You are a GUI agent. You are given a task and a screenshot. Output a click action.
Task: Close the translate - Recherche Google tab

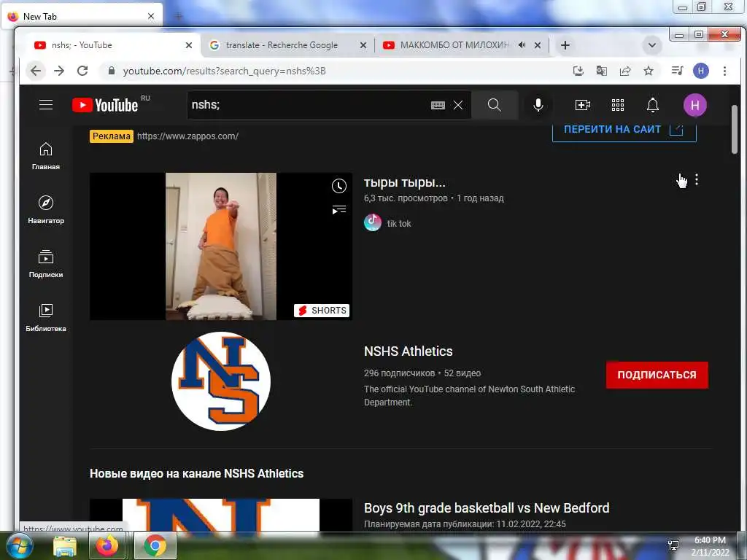[x=363, y=45]
